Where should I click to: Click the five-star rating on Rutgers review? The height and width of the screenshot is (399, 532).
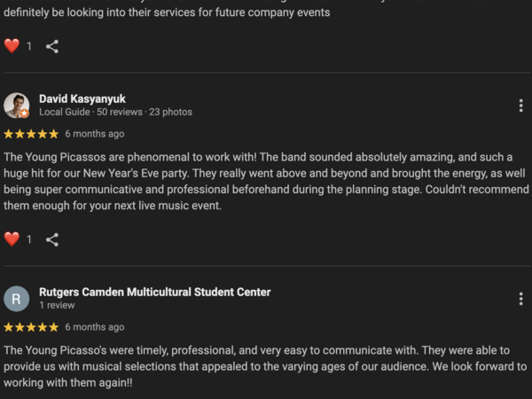click(x=31, y=327)
